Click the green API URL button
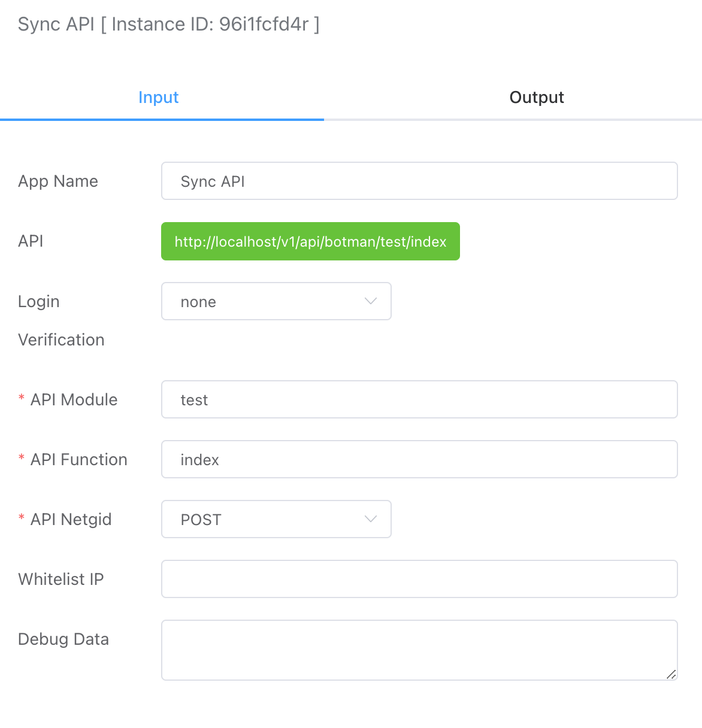The image size is (702, 728). coord(310,242)
